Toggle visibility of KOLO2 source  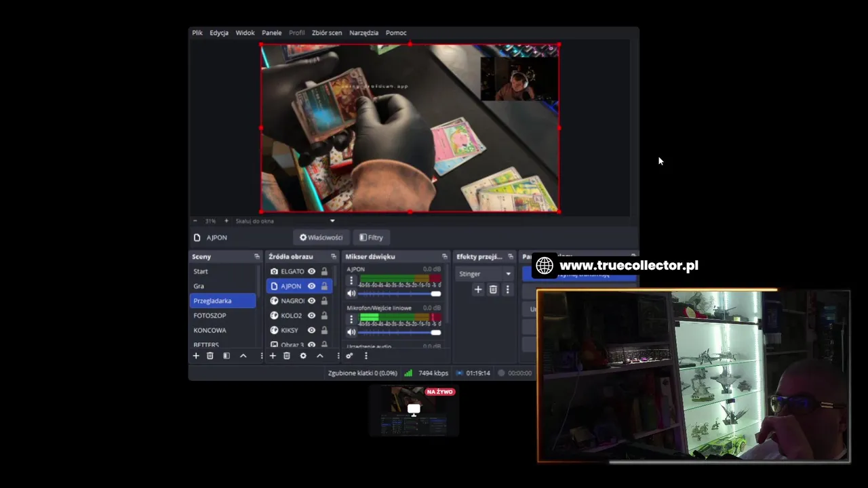click(x=312, y=315)
